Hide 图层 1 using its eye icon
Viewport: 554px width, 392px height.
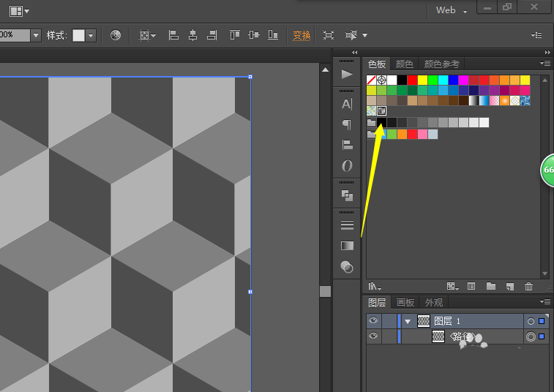373,321
